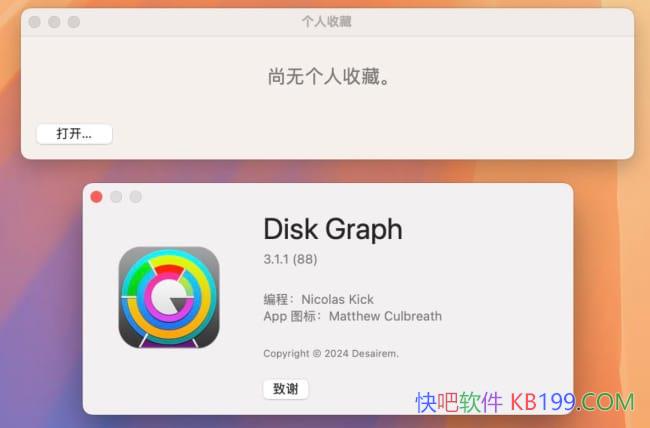Show acknowledgements via the 致谢 button
Image resolution: width=650 pixels, height=428 pixels.
(286, 389)
